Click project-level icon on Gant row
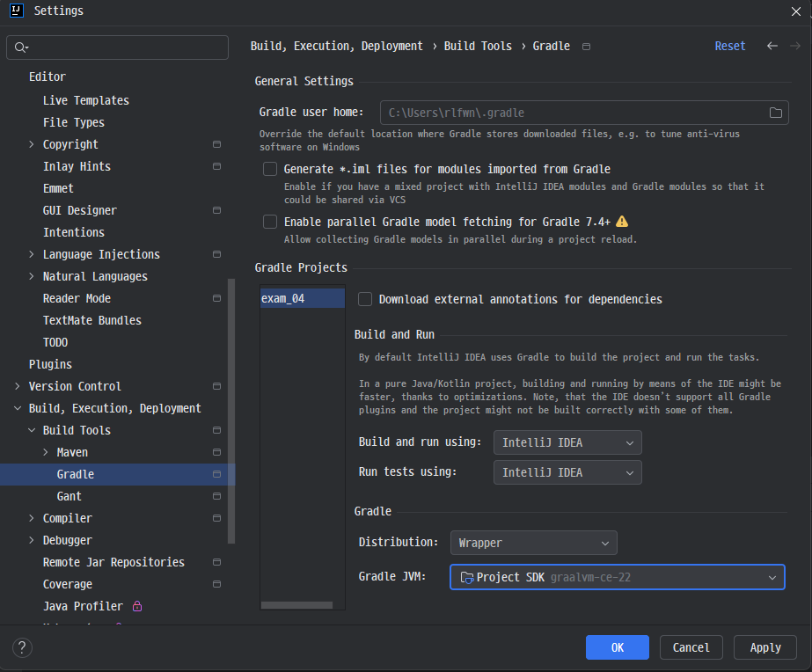The height and width of the screenshot is (672, 812). pyautogui.click(x=217, y=496)
